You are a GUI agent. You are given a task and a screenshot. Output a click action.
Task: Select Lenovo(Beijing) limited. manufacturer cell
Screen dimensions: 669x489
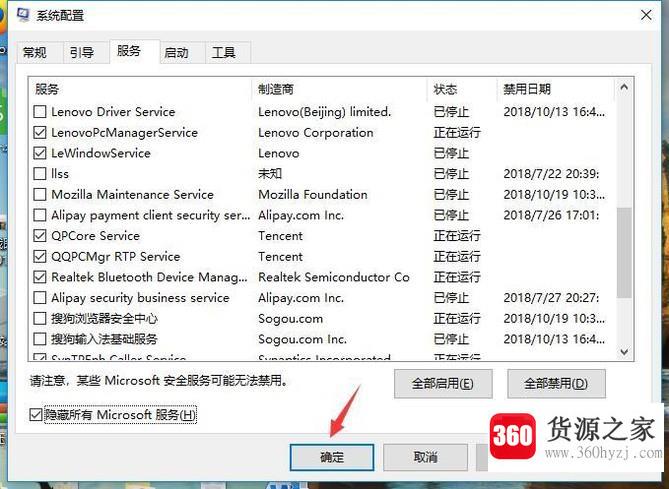coord(324,112)
